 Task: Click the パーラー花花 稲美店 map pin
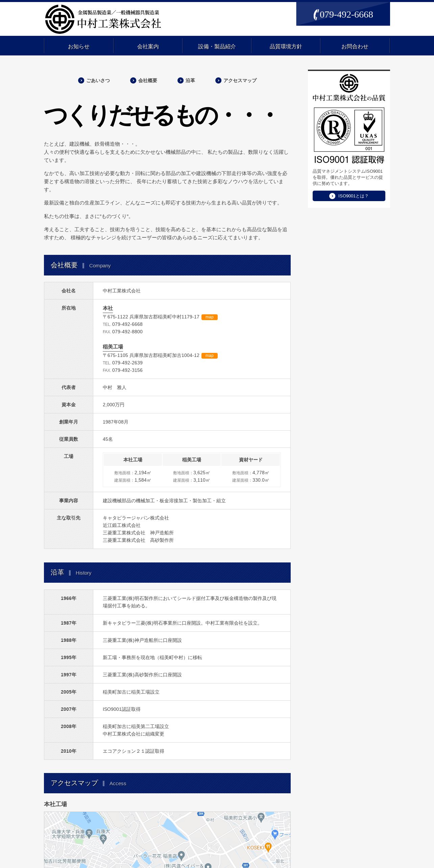point(181,856)
